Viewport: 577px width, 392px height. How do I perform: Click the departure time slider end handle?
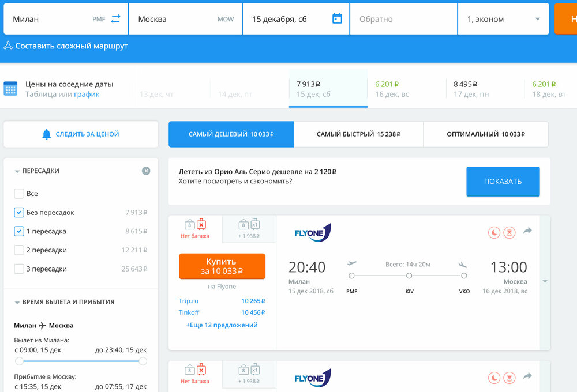(143, 361)
